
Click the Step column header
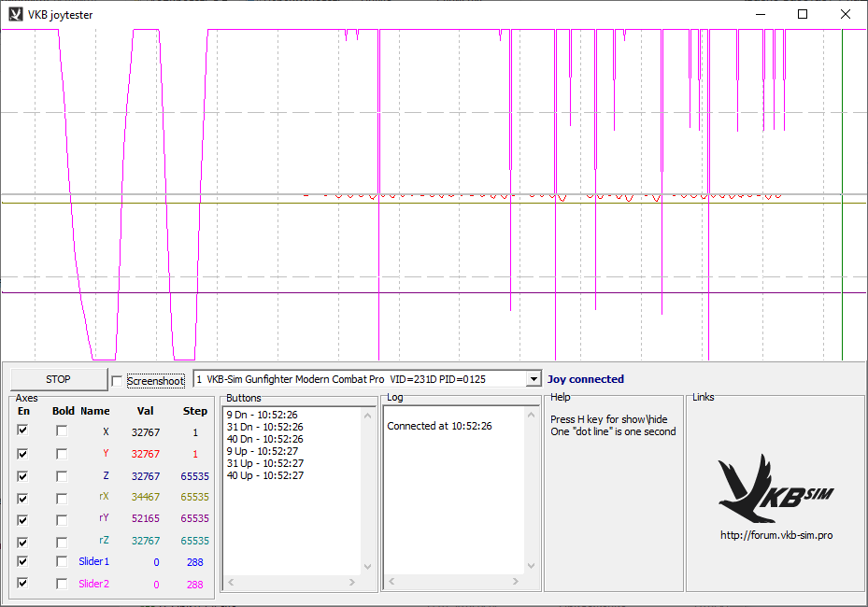point(195,411)
